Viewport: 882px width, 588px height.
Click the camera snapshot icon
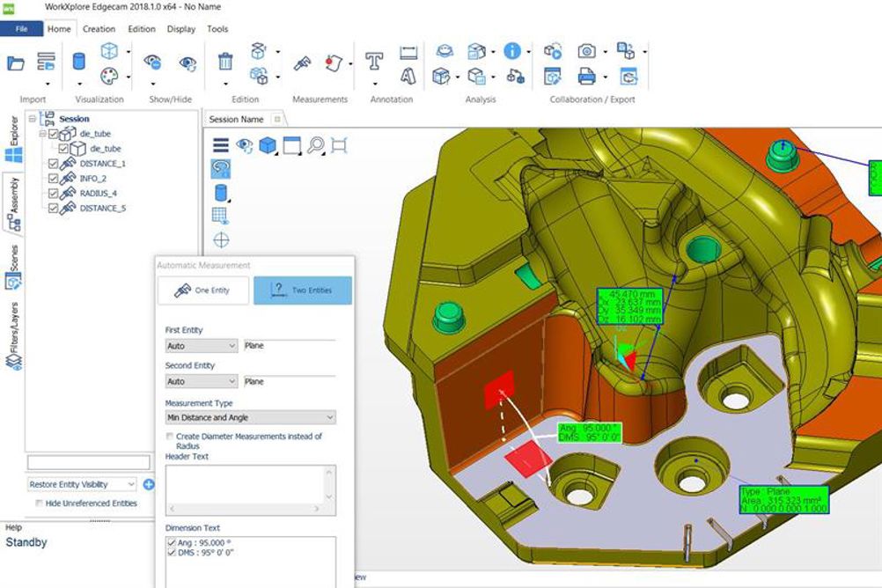click(x=587, y=51)
